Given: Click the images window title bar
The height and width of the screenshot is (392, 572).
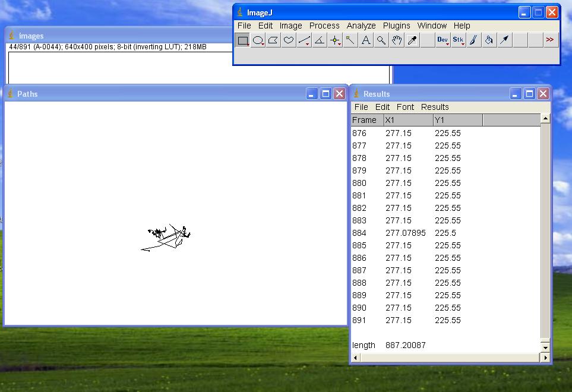Looking at the screenshot, I should pyautogui.click(x=119, y=36).
